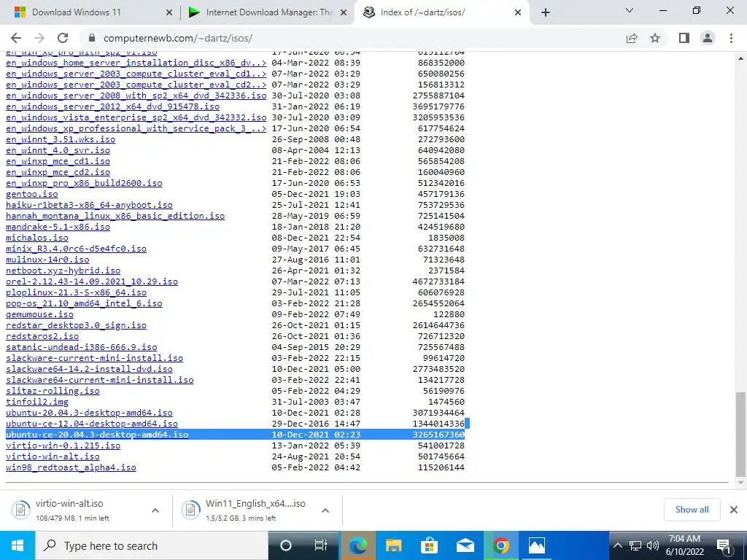Close the Download Windows 11 tab
Image resolution: width=747 pixels, height=560 pixels.
pyautogui.click(x=169, y=12)
